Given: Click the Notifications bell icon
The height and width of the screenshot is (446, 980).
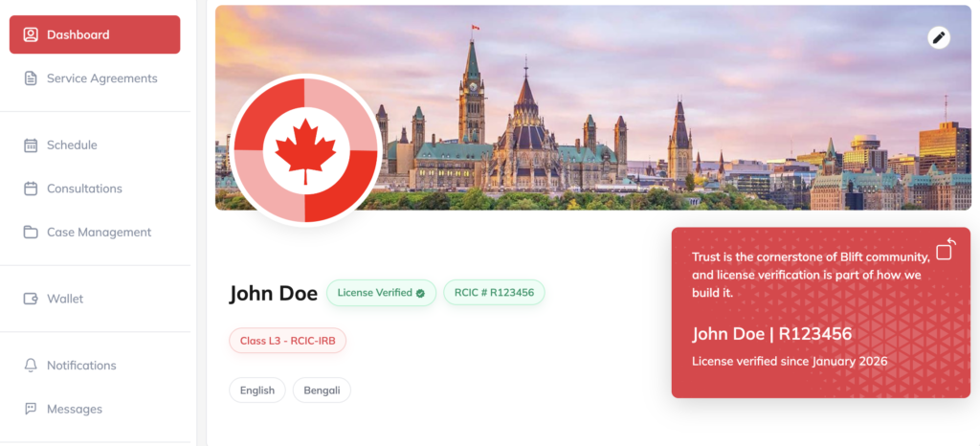Looking at the screenshot, I should (31, 366).
